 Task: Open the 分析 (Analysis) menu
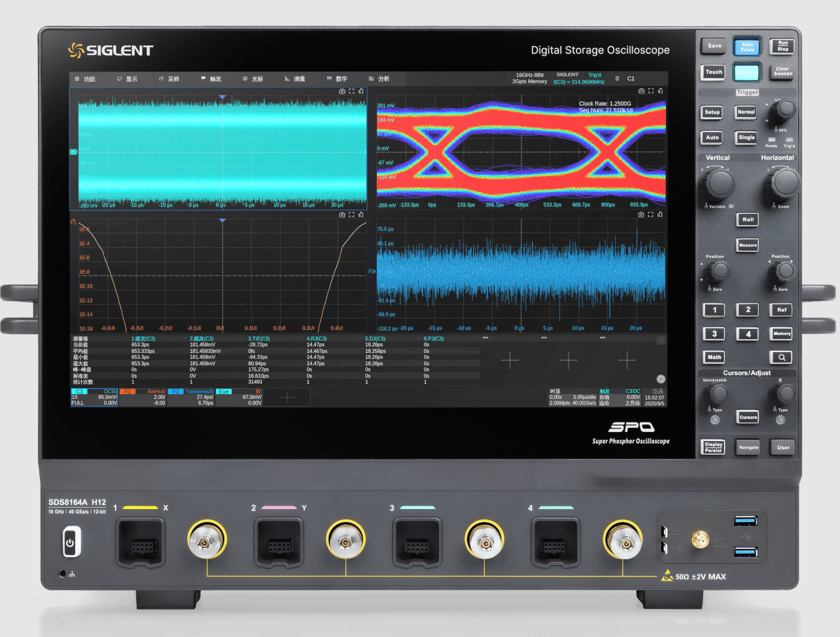click(379, 79)
